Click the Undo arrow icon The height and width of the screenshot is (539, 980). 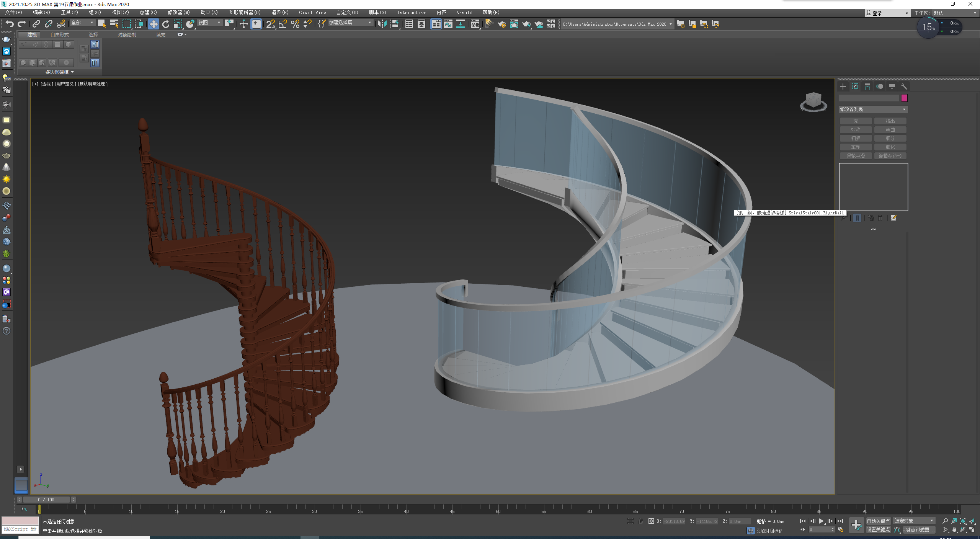(x=10, y=24)
